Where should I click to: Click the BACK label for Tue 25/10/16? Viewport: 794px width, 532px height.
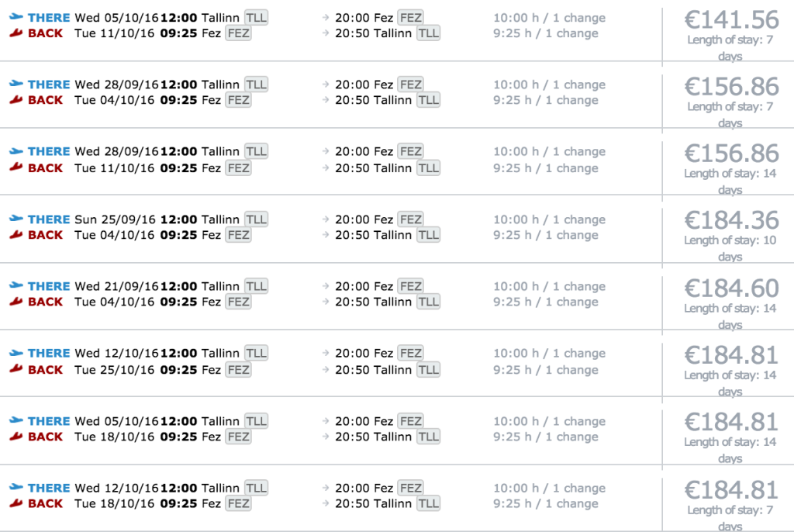pos(45,370)
